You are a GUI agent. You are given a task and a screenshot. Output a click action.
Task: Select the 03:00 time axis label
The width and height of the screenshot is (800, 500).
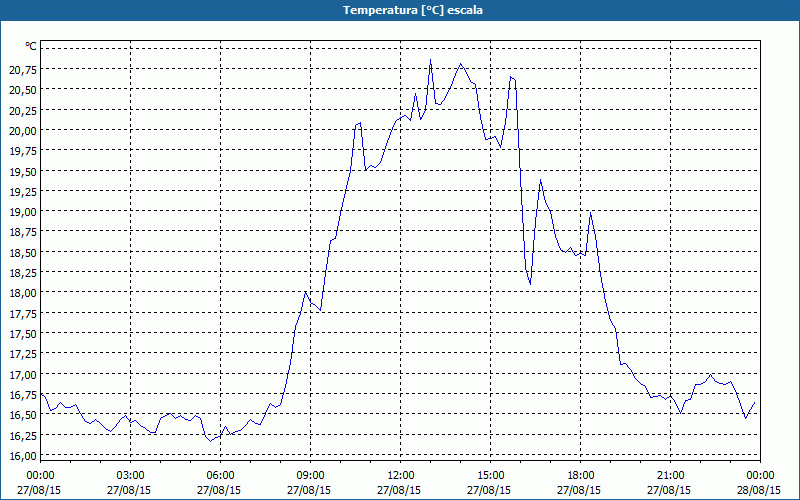(x=130, y=476)
